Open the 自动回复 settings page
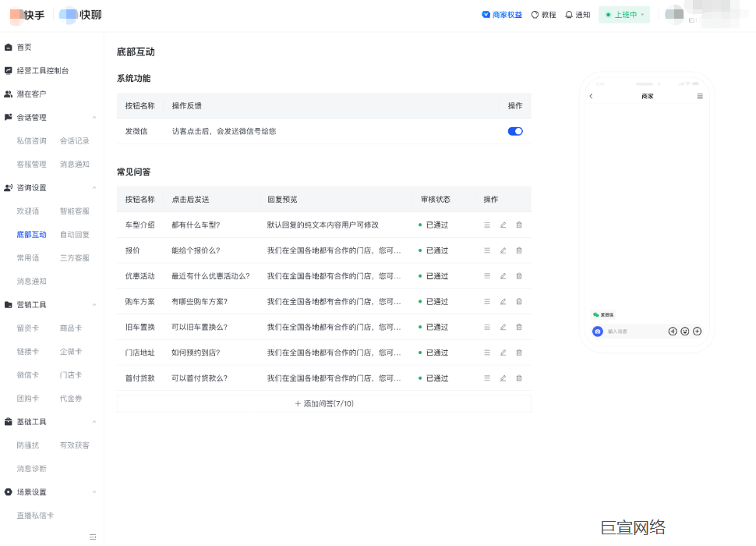 pos(74,234)
